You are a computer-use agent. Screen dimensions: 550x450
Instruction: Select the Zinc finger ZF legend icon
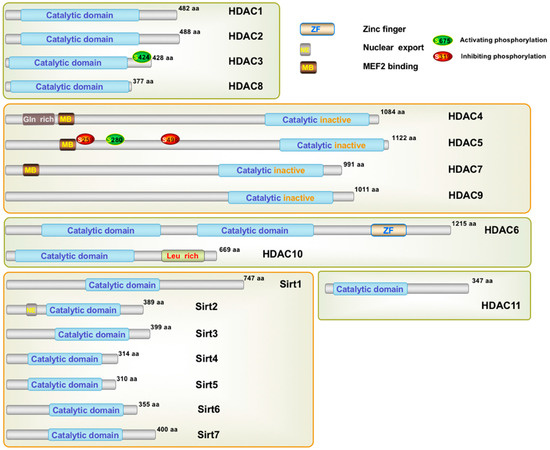click(317, 29)
